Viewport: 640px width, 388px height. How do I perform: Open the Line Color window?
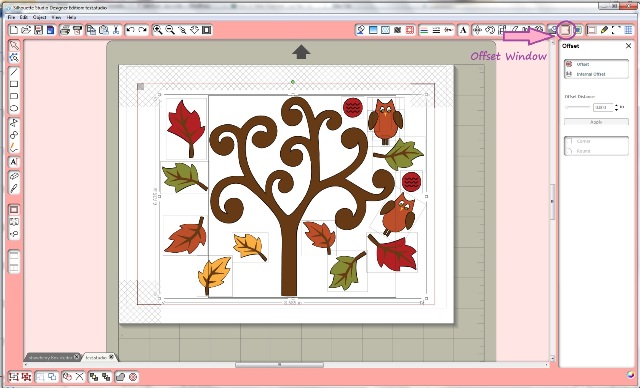pos(424,30)
